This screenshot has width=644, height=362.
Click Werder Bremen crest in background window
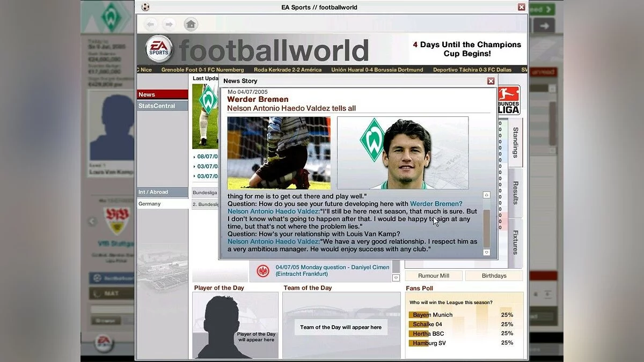click(x=112, y=17)
